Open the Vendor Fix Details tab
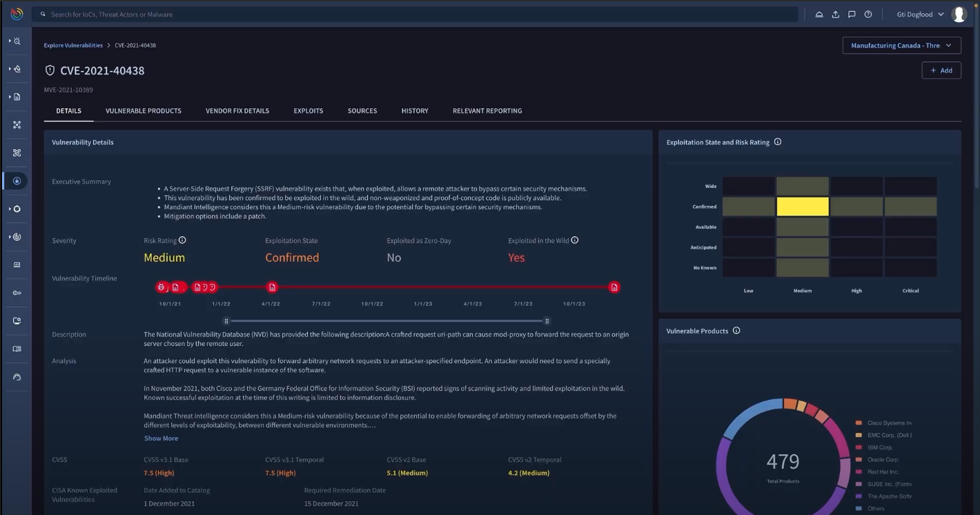 pyautogui.click(x=237, y=110)
